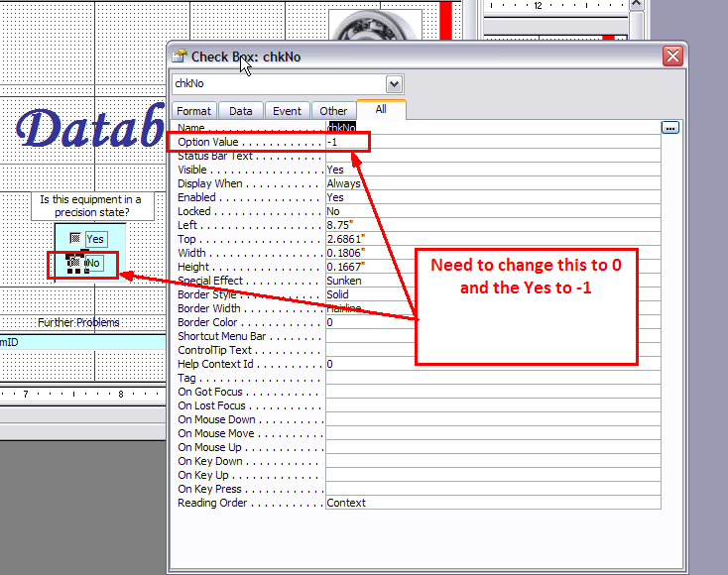Click the On Mouse Down event field
Screen dimensions: 728x575
493,419
